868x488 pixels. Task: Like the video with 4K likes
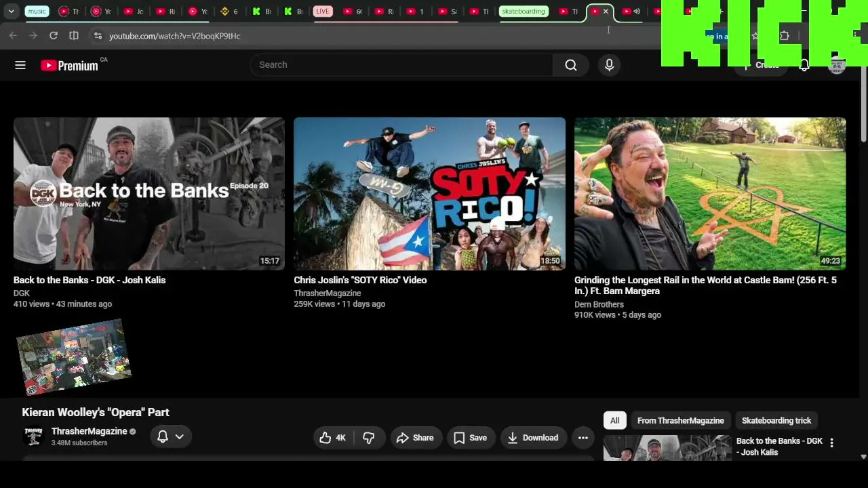333,438
